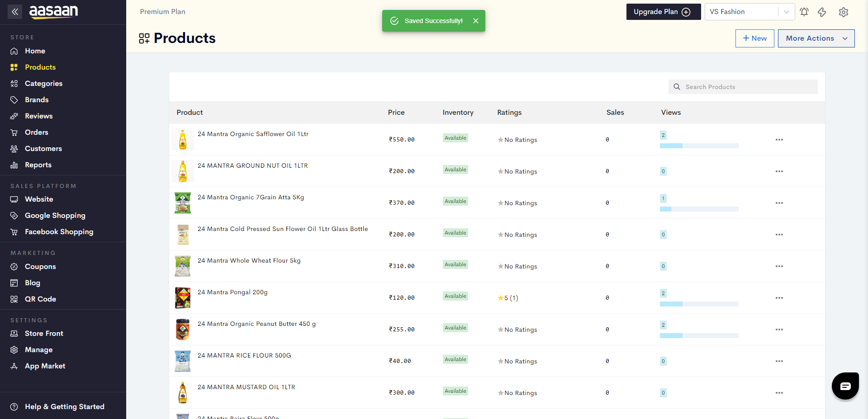Click the 5 (1) rating of Pongal 200g
Screen dimensions: 868x419
pyautogui.click(x=508, y=298)
